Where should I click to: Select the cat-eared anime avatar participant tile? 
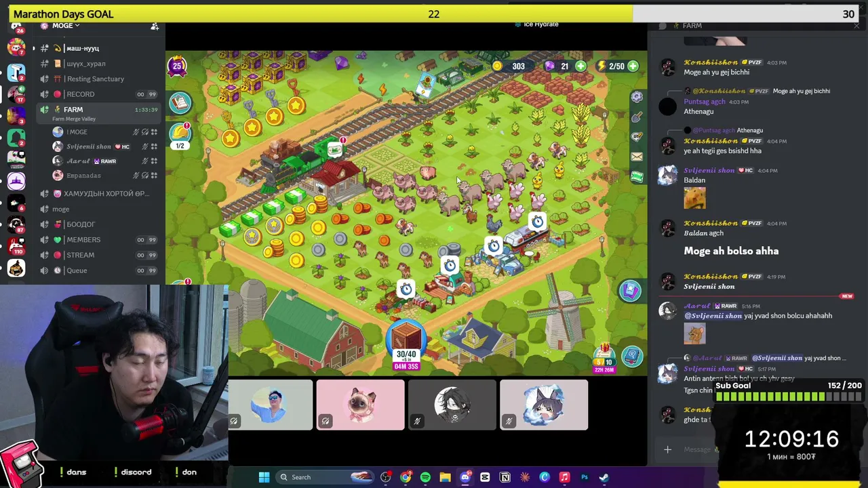[x=544, y=405]
